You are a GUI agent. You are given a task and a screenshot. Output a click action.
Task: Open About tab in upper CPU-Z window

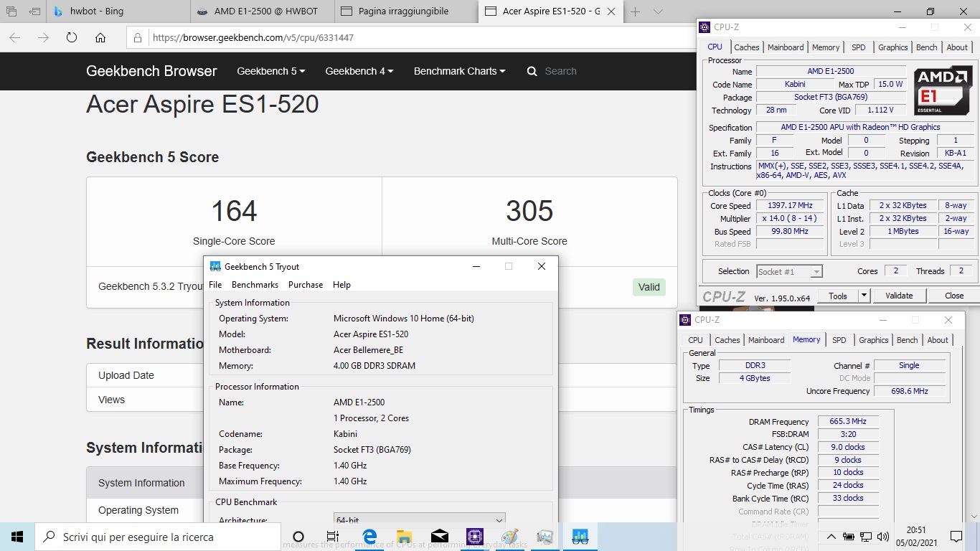click(957, 47)
